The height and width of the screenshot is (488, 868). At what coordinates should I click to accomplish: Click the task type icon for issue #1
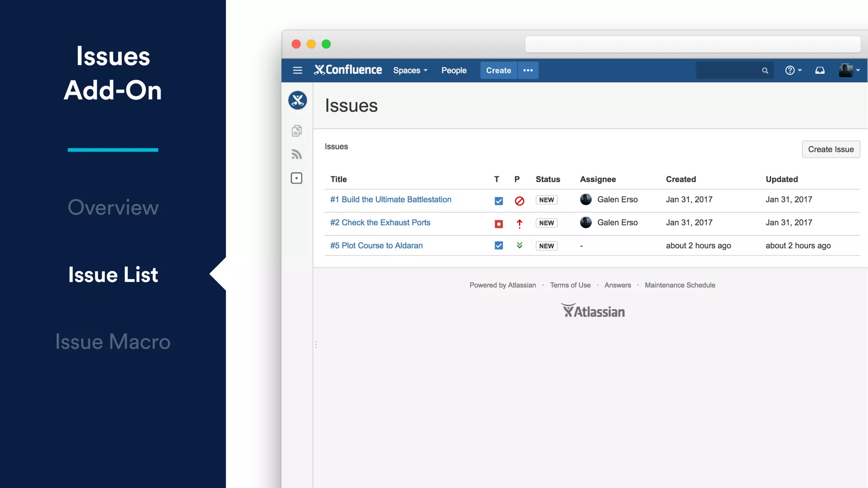[499, 201]
